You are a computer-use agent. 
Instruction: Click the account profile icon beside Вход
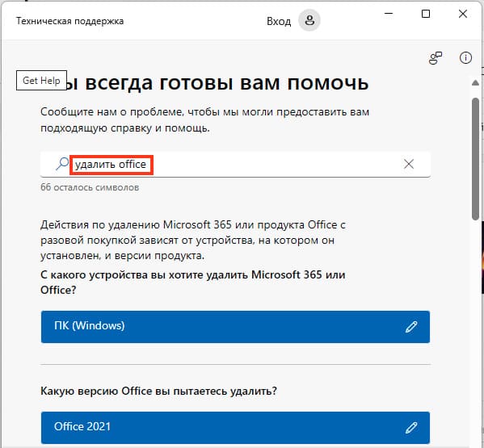(x=309, y=21)
